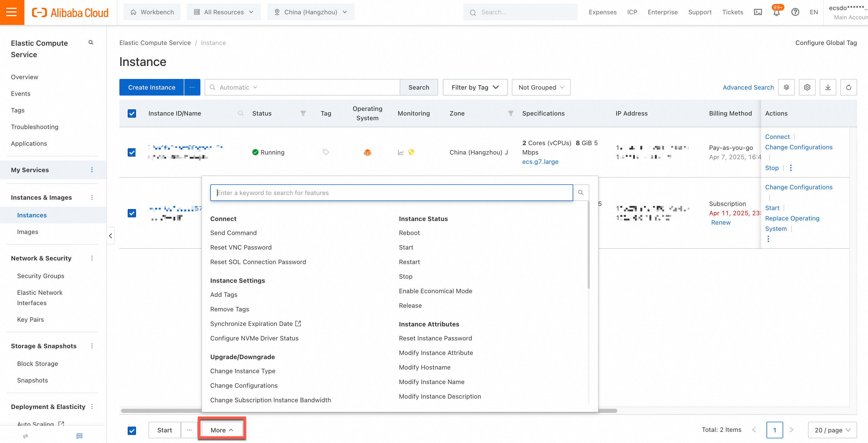Viewport: 868px width, 443px height.
Task: Click search icon in Instance ID/Name column header
Action: coord(241,113)
